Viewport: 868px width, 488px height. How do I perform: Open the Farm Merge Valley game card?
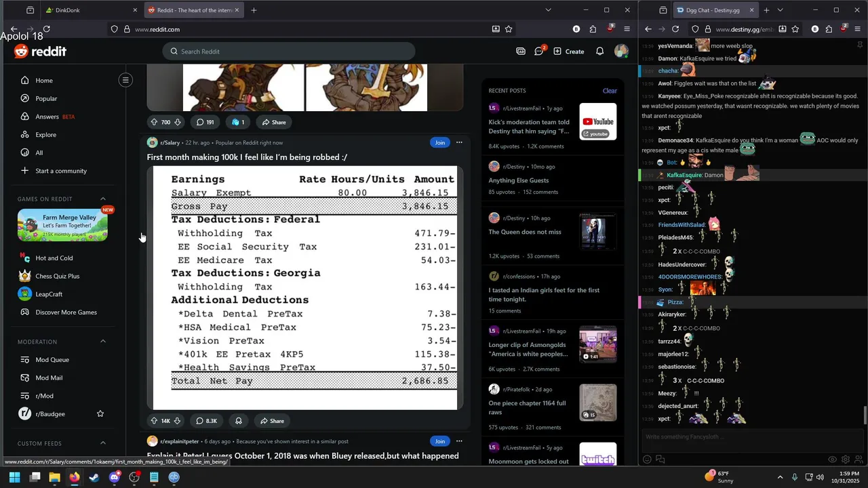pyautogui.click(x=62, y=225)
